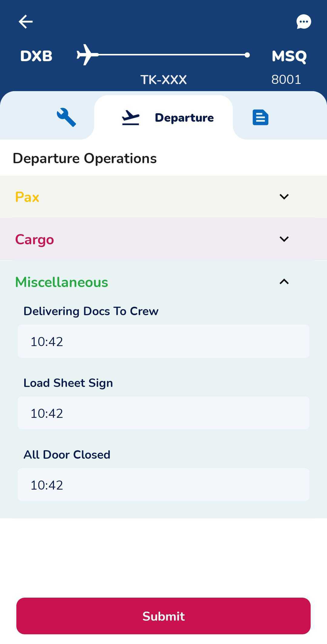This screenshot has height=644, width=327.
Task: Expand the Pax section chevron
Action: pos(284,197)
